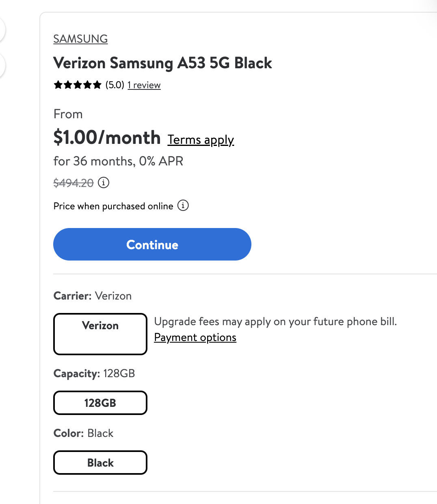Open info icon beside Price when purchased online
This screenshot has height=504, width=437.
[183, 205]
